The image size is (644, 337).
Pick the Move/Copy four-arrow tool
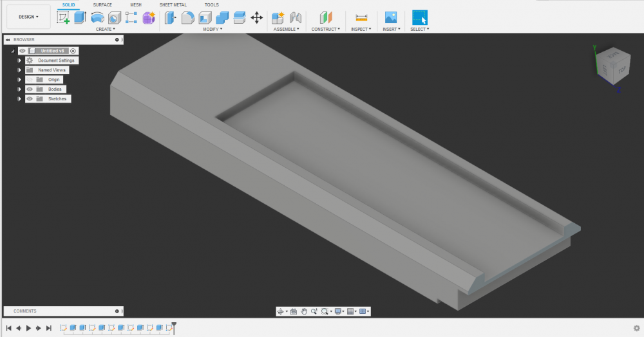point(257,17)
